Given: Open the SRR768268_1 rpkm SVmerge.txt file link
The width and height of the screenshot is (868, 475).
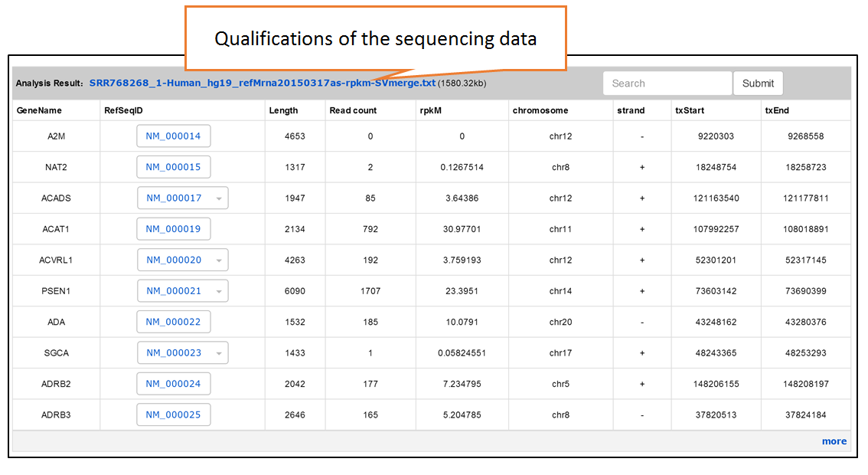Looking at the screenshot, I should pos(263,84).
